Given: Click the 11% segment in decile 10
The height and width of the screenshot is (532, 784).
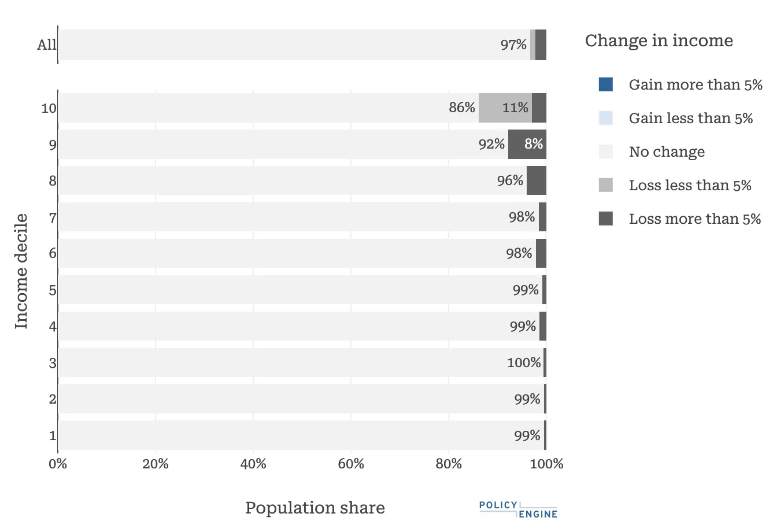Looking at the screenshot, I should coord(505,108).
